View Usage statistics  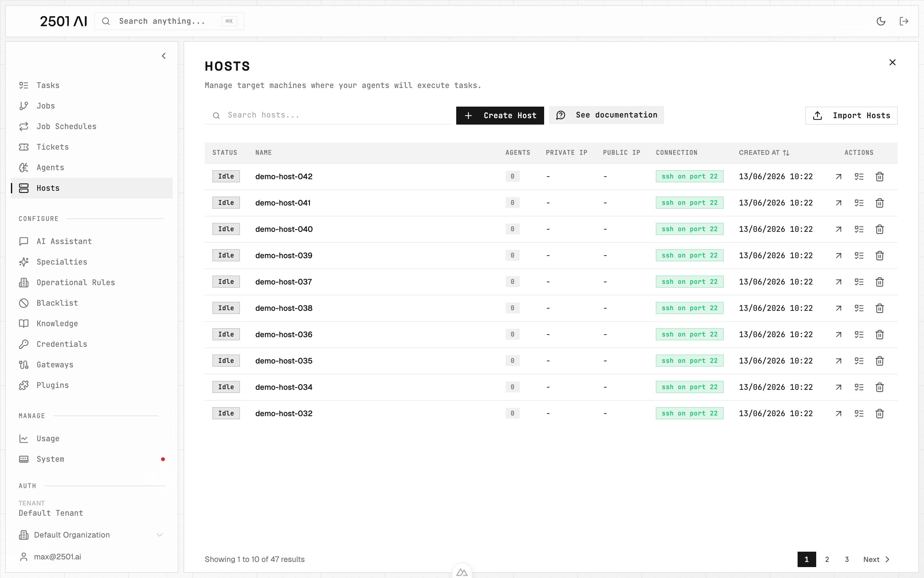click(x=92, y=438)
